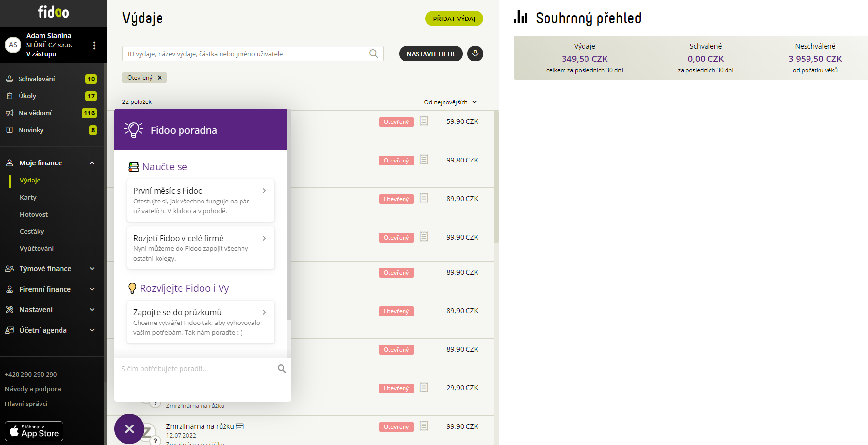This screenshot has width=868, height=445.
Task: Click the phone number +420 290 290 290
Action: [31, 374]
